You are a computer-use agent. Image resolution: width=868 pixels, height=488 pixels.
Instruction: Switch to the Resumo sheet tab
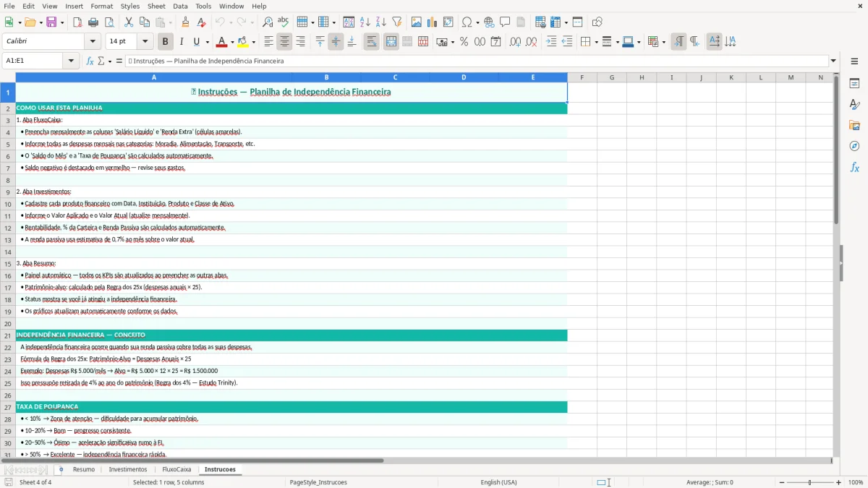tap(84, 469)
